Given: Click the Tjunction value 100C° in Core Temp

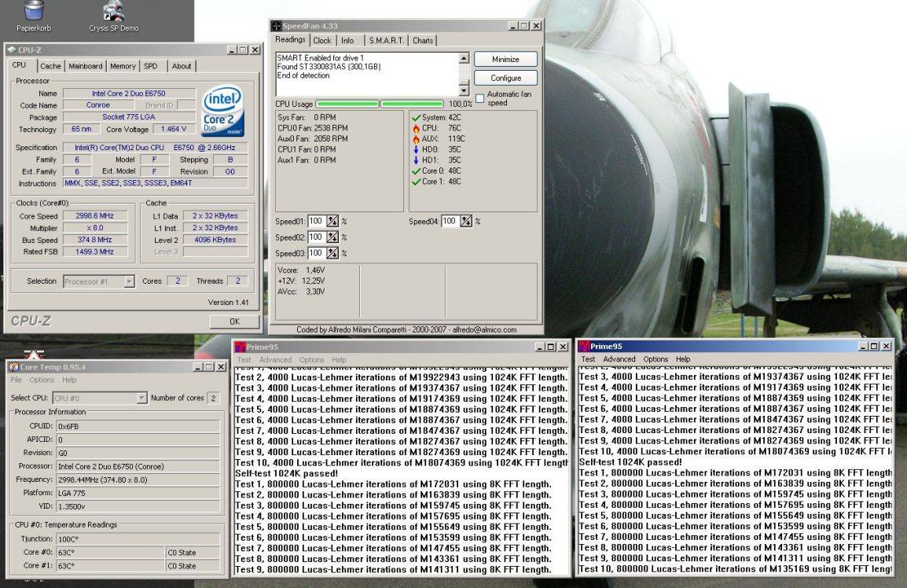Looking at the screenshot, I should pos(138,538).
